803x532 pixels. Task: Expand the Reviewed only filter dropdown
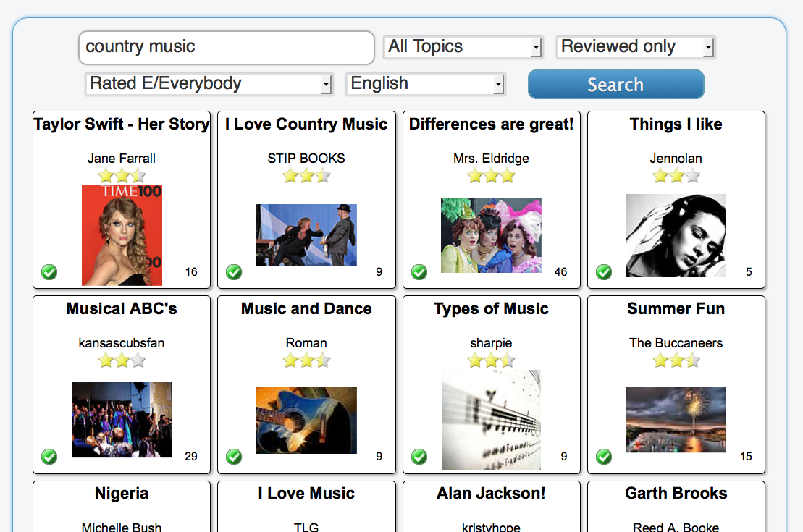[x=636, y=47]
